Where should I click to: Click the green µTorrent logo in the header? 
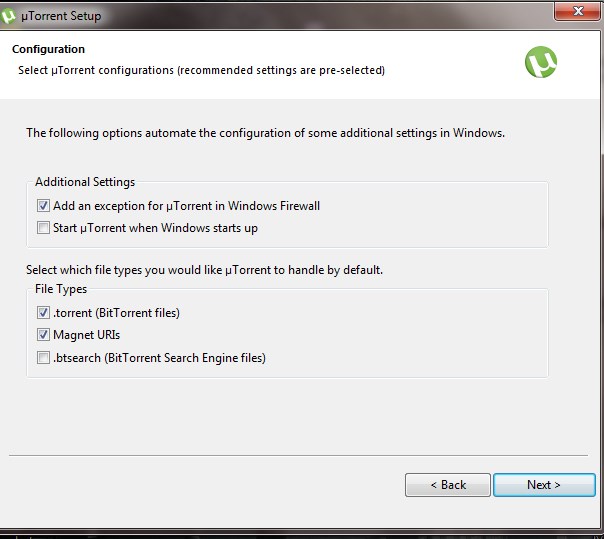click(541, 62)
